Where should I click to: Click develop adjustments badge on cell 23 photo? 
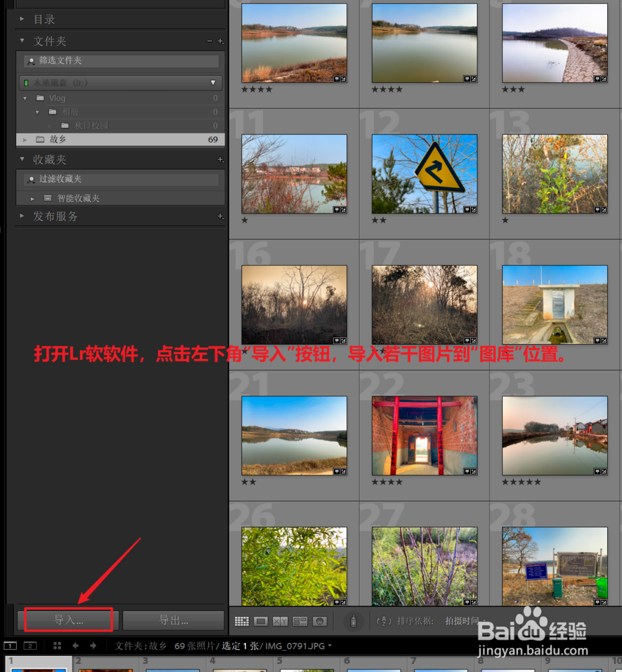603,471
